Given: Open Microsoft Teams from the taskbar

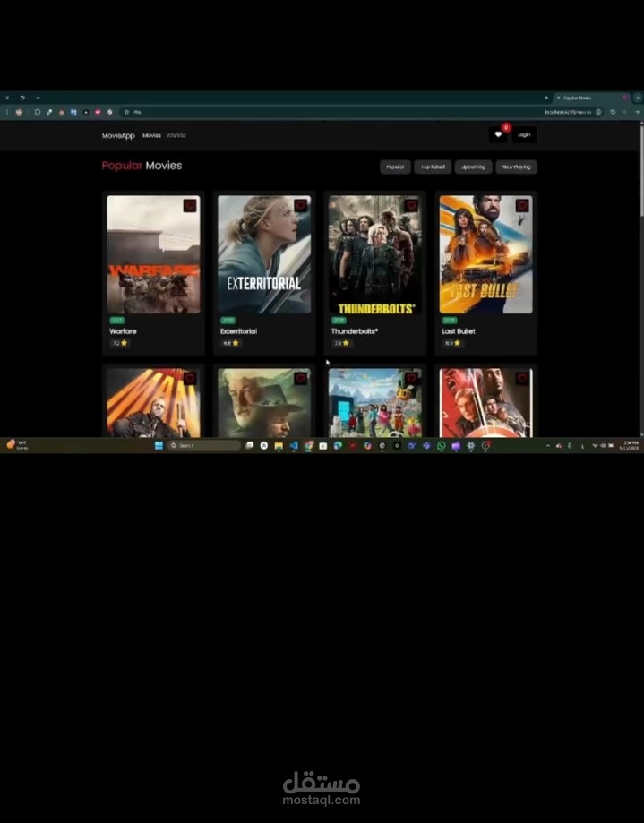Looking at the screenshot, I should (426, 446).
